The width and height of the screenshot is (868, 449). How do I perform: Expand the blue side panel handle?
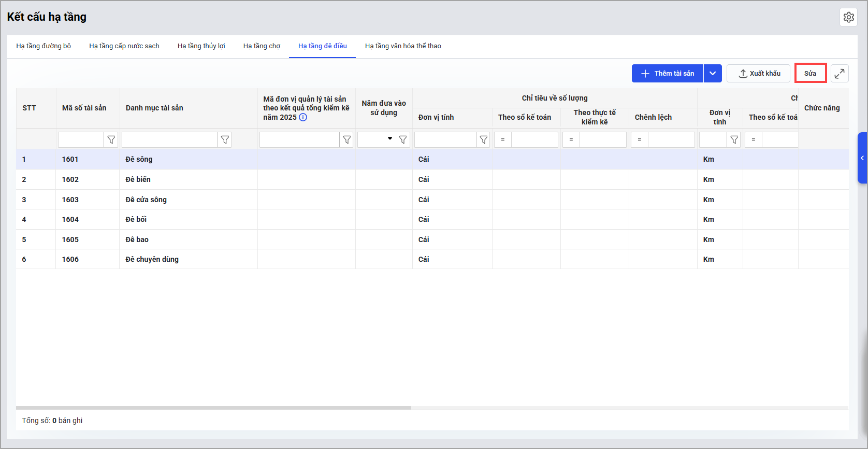pyautogui.click(x=862, y=158)
